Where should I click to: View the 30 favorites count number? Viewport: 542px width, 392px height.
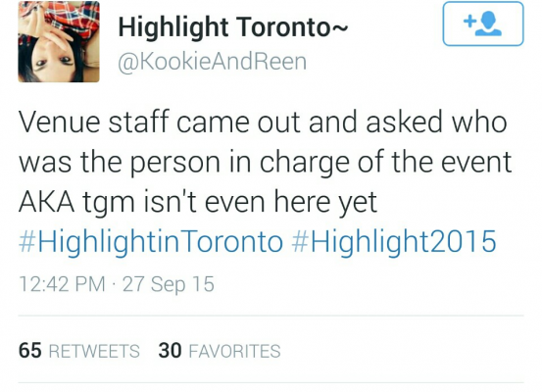170,350
